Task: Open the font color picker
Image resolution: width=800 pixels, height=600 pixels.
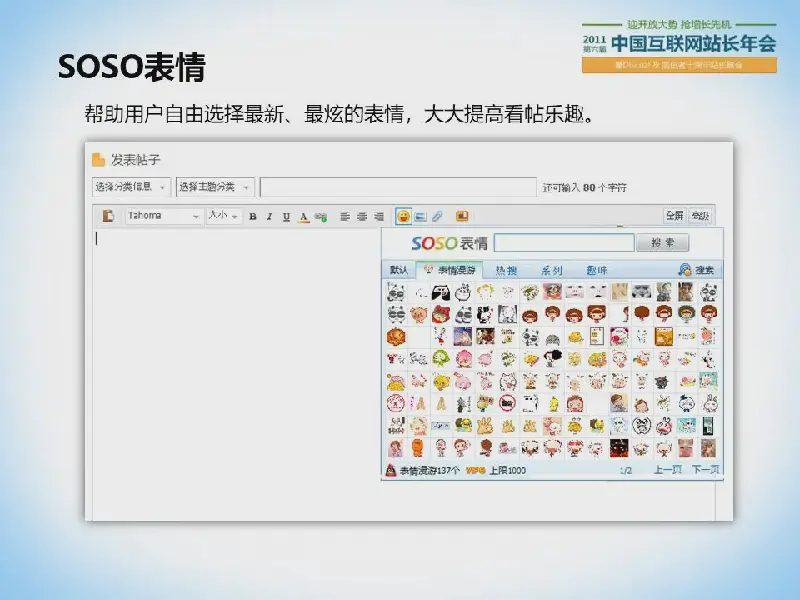Action: 304,217
